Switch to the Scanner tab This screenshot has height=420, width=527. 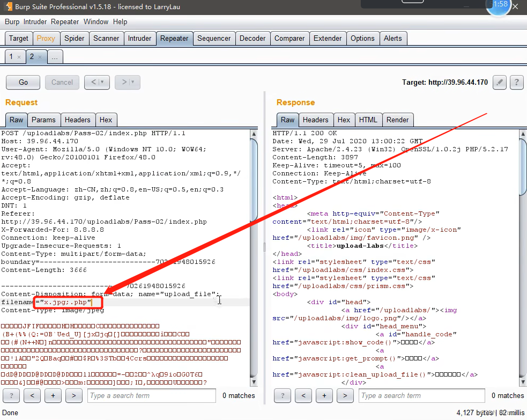click(106, 38)
